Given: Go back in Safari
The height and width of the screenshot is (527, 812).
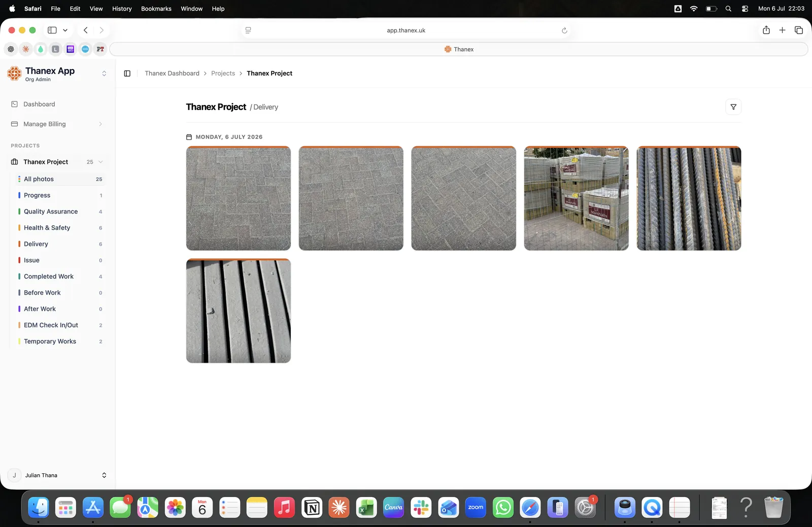Looking at the screenshot, I should 86,30.
